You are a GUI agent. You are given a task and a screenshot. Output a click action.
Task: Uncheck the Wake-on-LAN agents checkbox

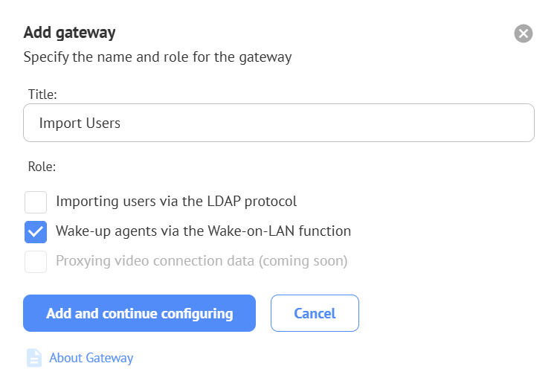36,231
